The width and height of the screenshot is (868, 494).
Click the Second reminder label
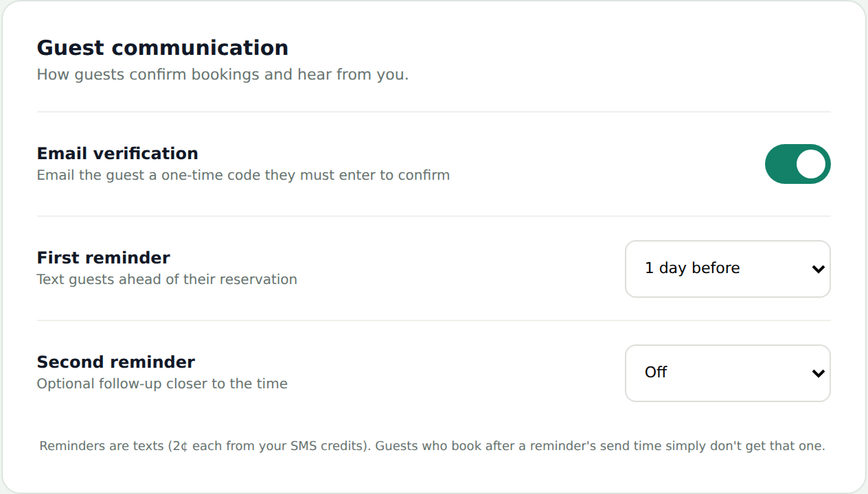click(116, 362)
